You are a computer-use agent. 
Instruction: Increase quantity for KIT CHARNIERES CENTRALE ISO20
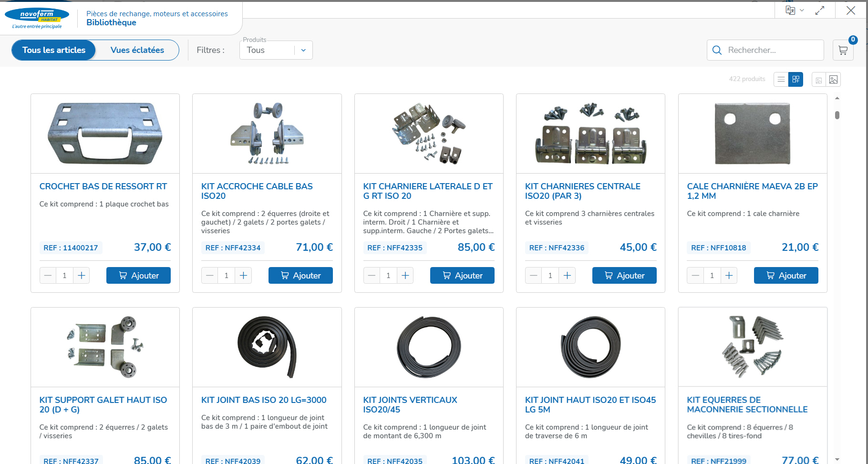567,276
